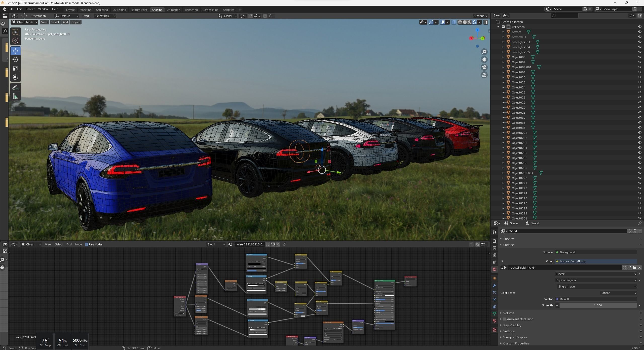Switch to rendered viewport shading

click(474, 22)
